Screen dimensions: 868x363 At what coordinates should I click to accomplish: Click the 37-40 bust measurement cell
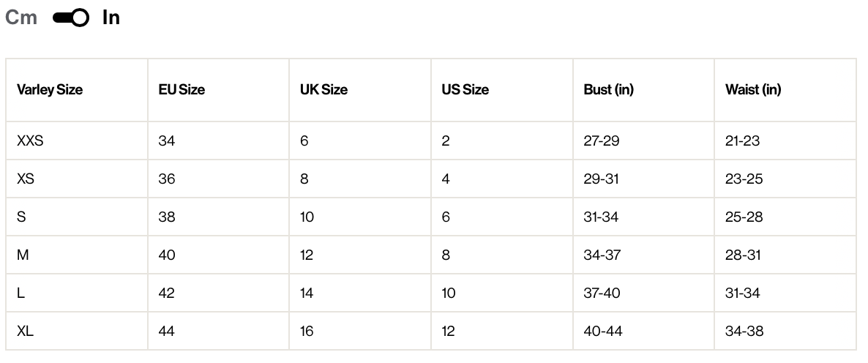click(x=602, y=293)
